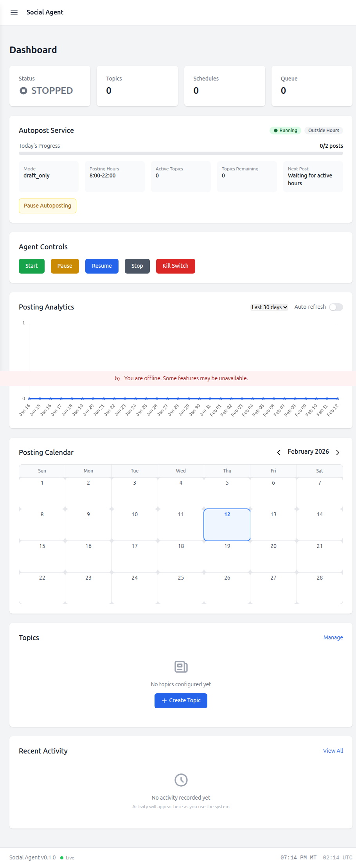Click the Running status badge
The height and width of the screenshot is (868, 356).
coord(285,130)
